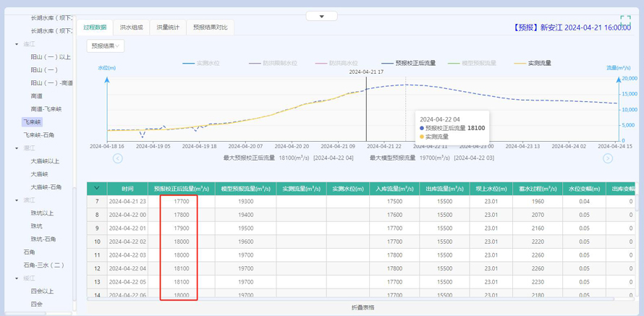Collapse the top panel with the down-arrow handle

322,16
